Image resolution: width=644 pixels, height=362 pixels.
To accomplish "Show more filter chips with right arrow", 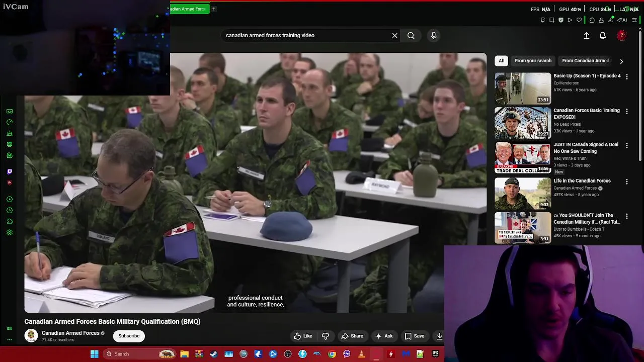I will (621, 61).
